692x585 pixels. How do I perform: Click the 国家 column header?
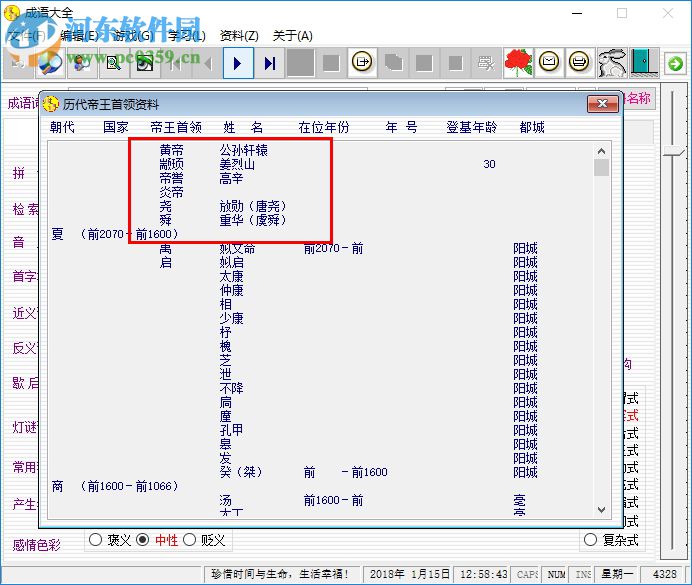(116, 127)
